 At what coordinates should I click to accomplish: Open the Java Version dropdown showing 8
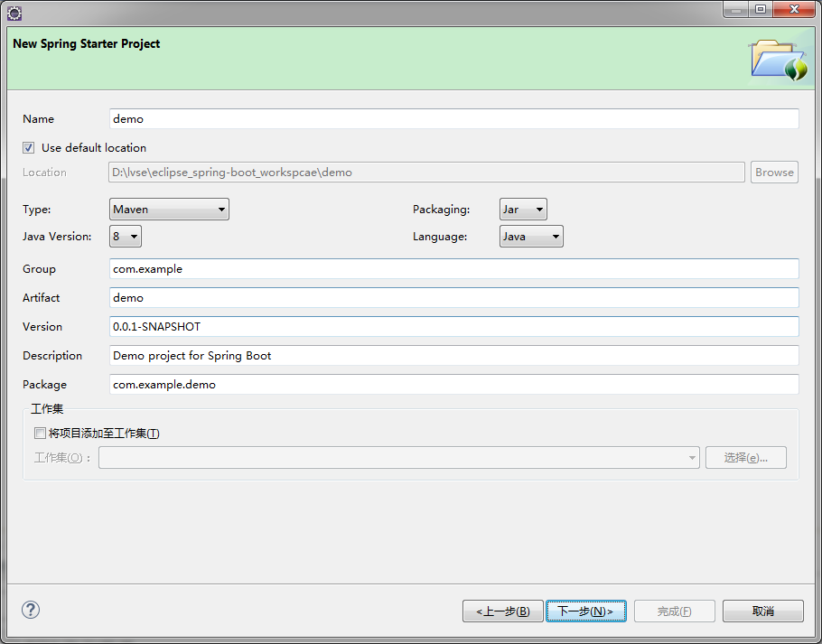126,237
